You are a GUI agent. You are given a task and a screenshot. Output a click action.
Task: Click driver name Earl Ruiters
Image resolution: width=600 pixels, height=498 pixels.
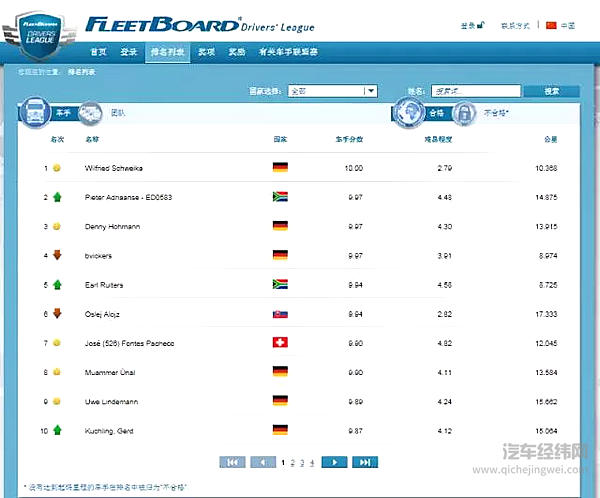[x=104, y=285]
